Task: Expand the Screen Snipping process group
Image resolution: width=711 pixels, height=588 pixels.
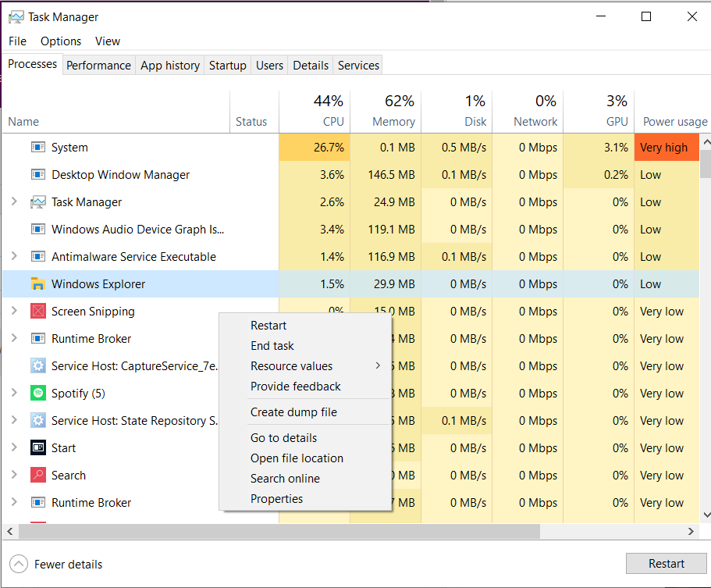Action: pos(14,312)
